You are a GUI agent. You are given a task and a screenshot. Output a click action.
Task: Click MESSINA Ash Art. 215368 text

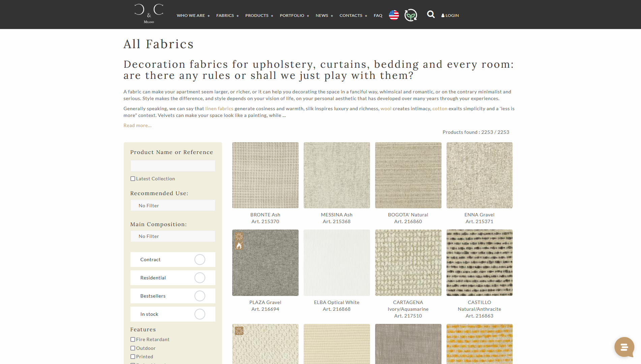(337, 218)
